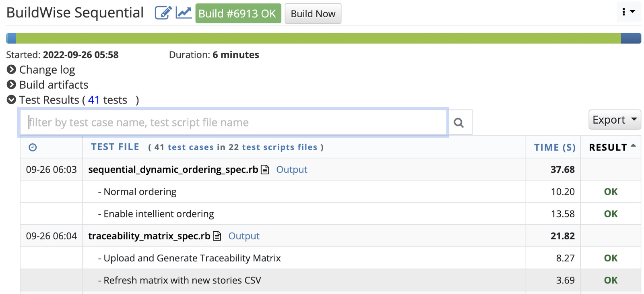
Task: Click the 37.68 total time cell
Action: tap(563, 170)
